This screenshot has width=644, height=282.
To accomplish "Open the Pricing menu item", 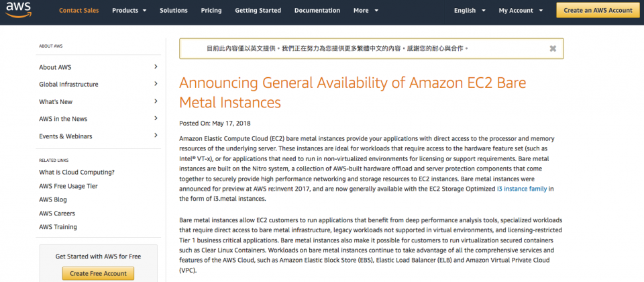I will (x=211, y=11).
